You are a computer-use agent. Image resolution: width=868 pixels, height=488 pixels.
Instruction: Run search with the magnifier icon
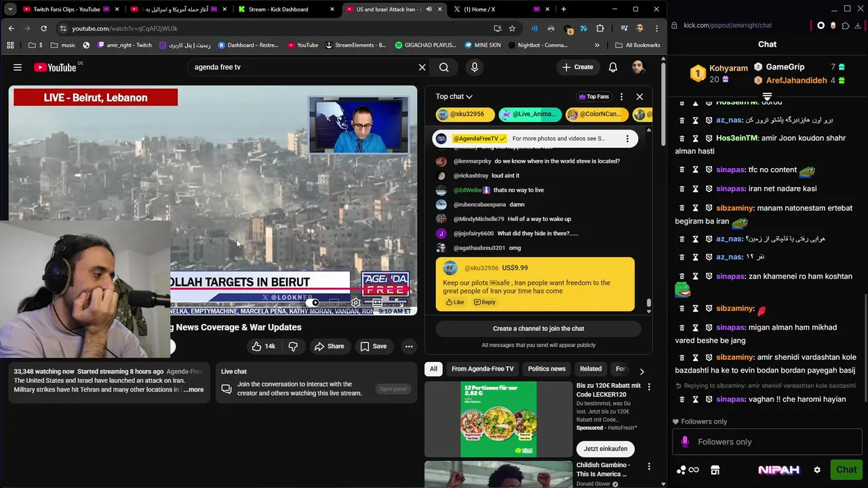click(x=443, y=67)
